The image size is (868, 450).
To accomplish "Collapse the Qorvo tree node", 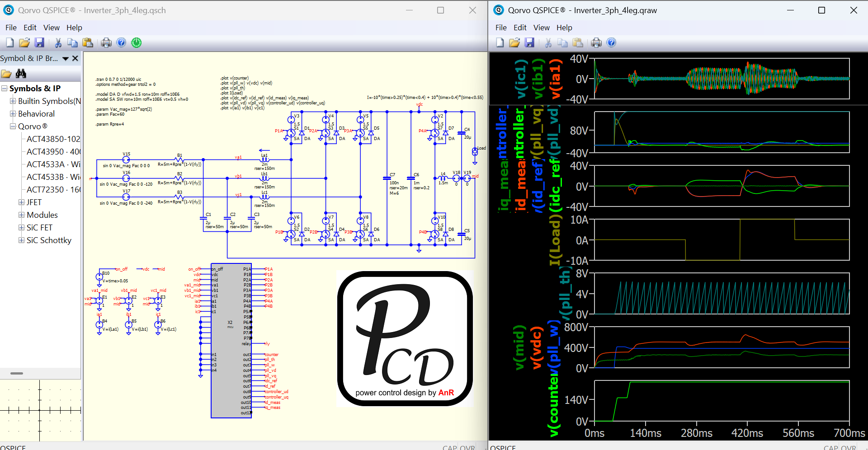I will point(13,126).
